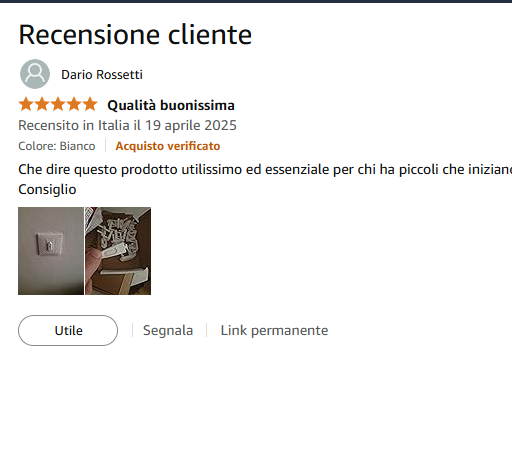Open the 'Link permanente' link
Image resolution: width=512 pixels, height=455 pixels.
point(274,330)
